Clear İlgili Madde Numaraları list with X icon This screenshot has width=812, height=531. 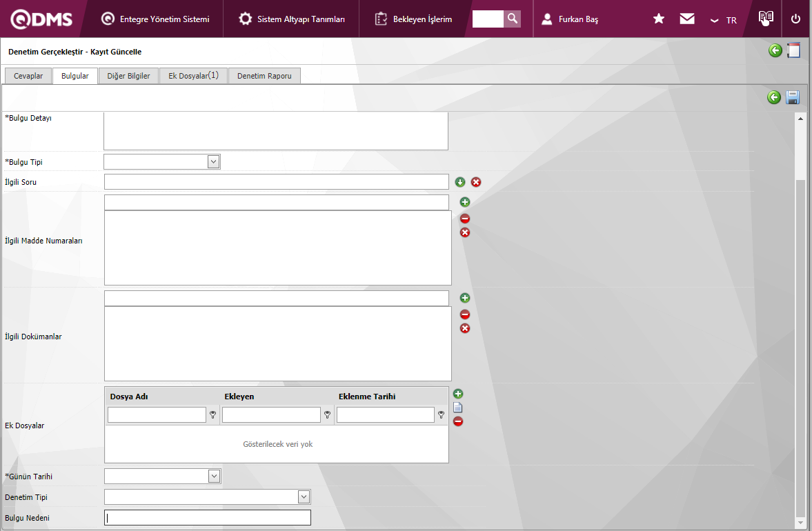pyautogui.click(x=465, y=232)
